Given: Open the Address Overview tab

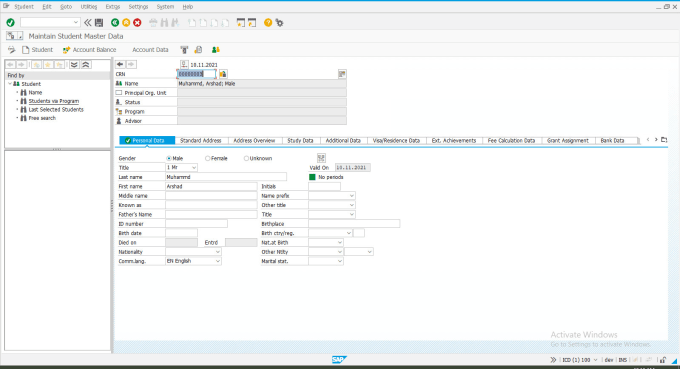Looking at the screenshot, I should pos(254,140).
